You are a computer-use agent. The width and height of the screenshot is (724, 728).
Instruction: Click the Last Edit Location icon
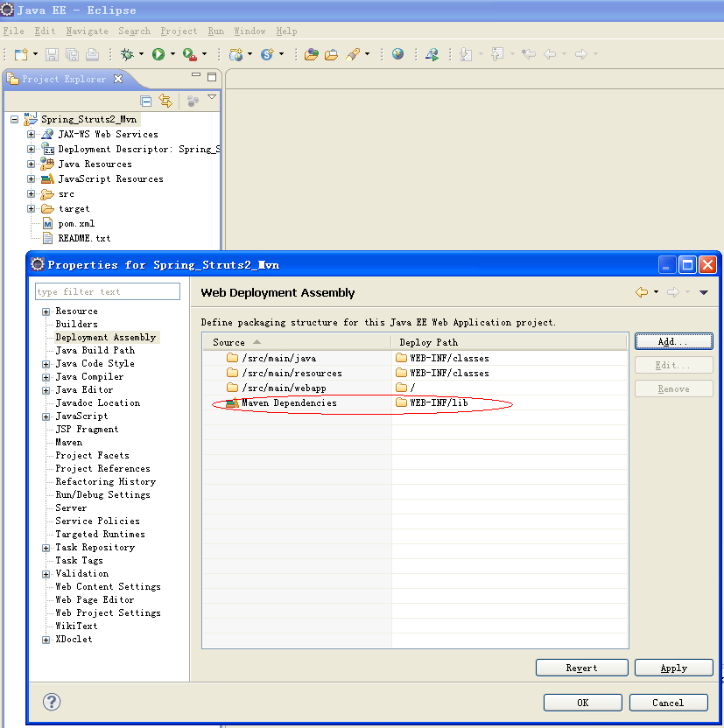(x=529, y=54)
